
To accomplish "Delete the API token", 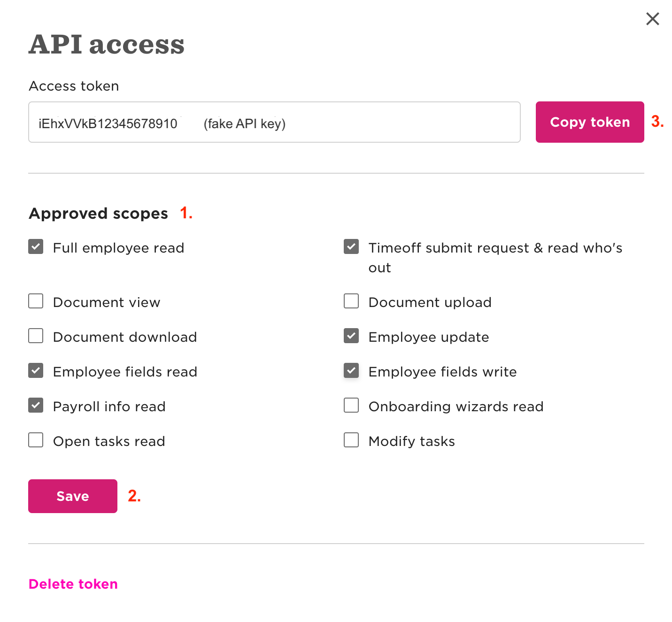I will pyautogui.click(x=73, y=584).
